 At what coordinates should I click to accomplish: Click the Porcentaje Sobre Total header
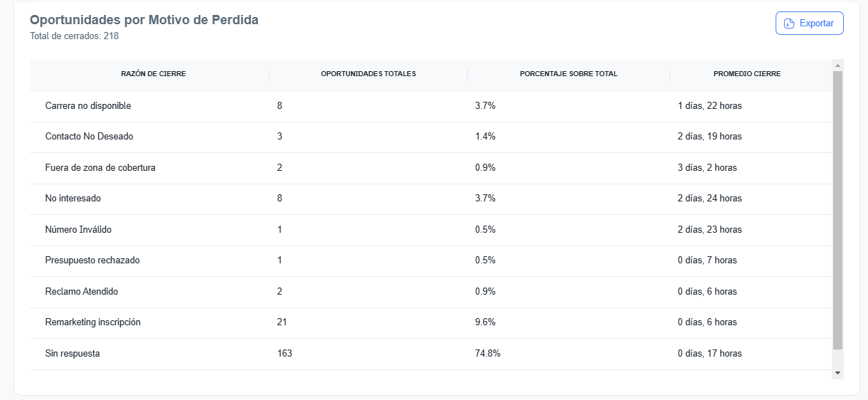(x=569, y=74)
